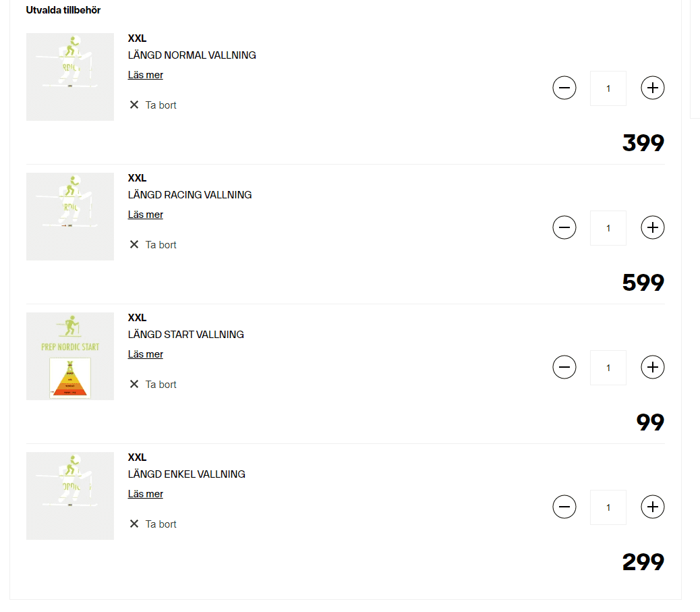Open PREP NORDIC START product thumbnail
Image resolution: width=700 pixels, height=612 pixels.
click(x=70, y=356)
